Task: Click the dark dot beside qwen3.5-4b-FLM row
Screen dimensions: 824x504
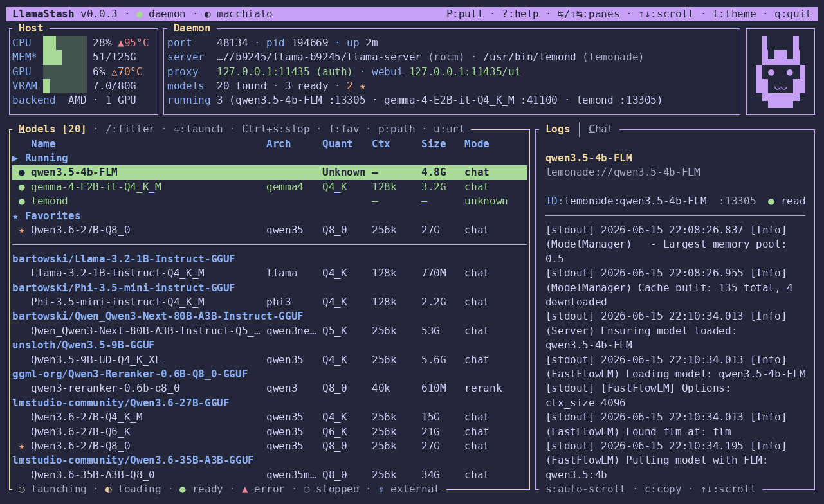Action: click(22, 172)
